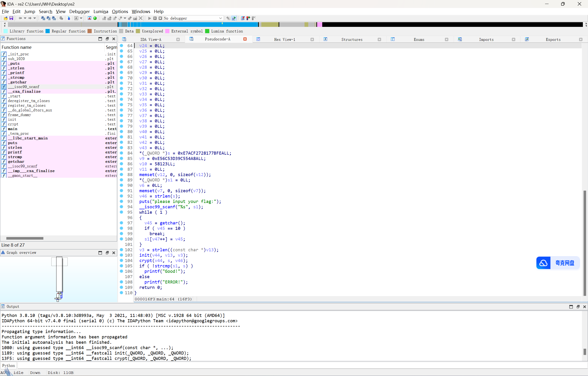Click the delete breakpoint toolbar icon
This screenshot has width=588, height=376.
[254, 18]
